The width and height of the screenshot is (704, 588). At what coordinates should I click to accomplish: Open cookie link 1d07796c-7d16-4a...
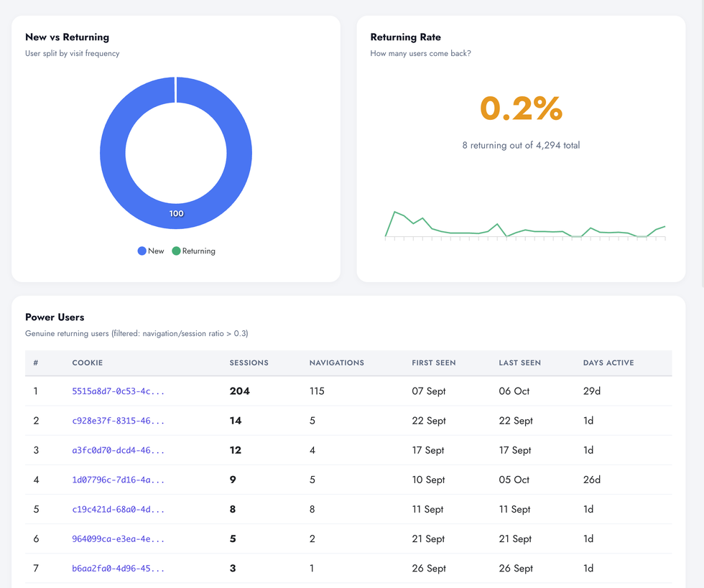click(x=118, y=480)
